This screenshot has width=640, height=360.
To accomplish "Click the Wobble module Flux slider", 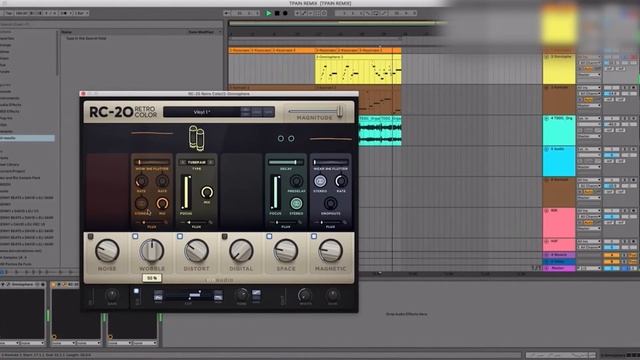I will [x=151, y=222].
